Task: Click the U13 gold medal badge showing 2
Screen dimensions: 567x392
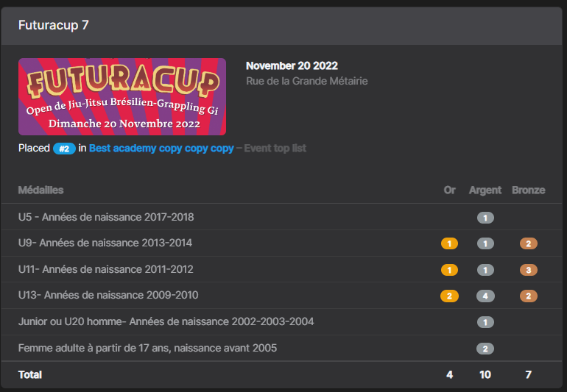Action: pyautogui.click(x=449, y=296)
